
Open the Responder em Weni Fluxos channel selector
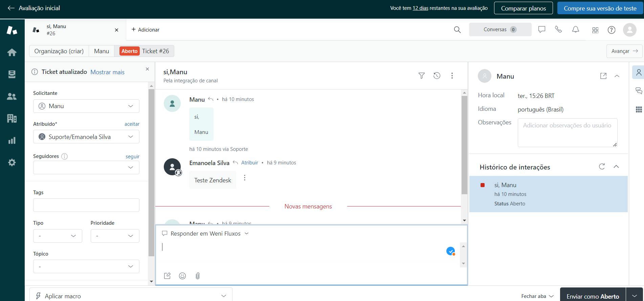(x=205, y=234)
